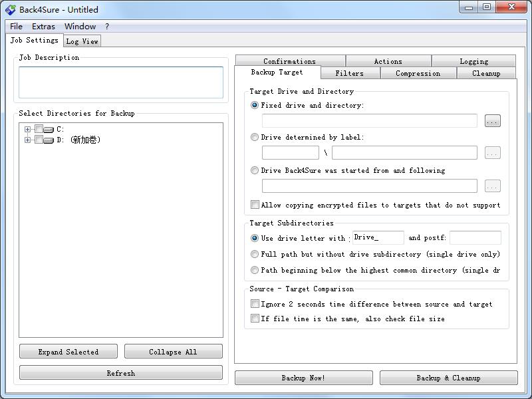The width and height of the screenshot is (532, 399).
Task: Open the Filters tab
Action: (x=349, y=73)
